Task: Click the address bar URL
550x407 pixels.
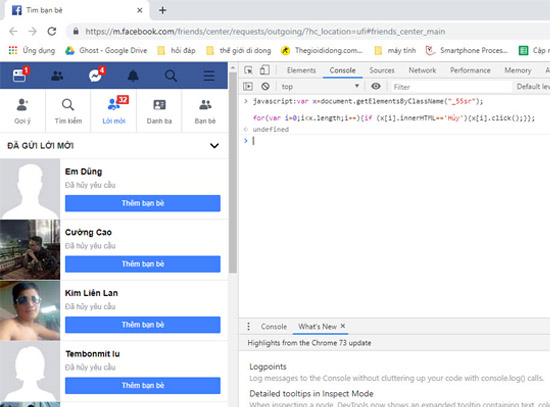Action: coord(265,32)
